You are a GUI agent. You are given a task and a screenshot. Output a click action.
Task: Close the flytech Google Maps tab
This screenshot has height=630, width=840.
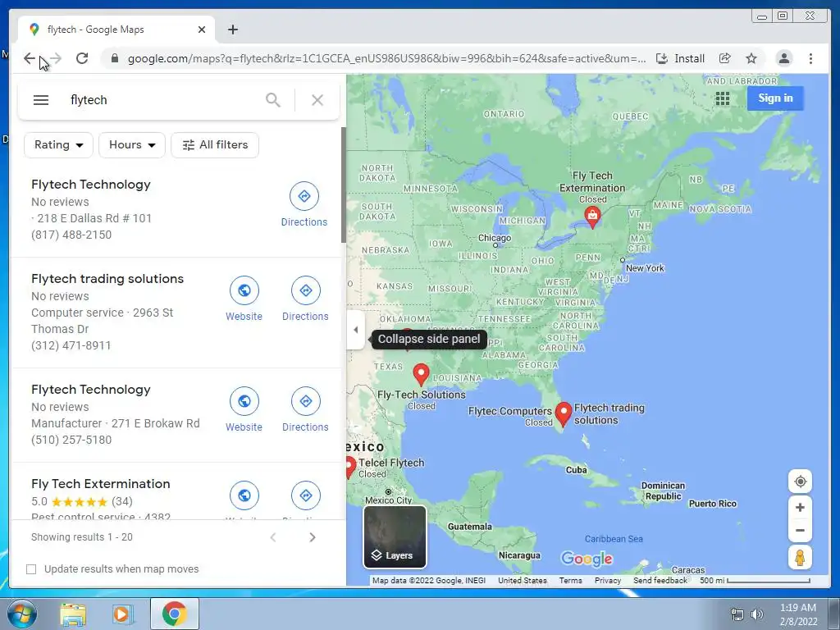[202, 30]
